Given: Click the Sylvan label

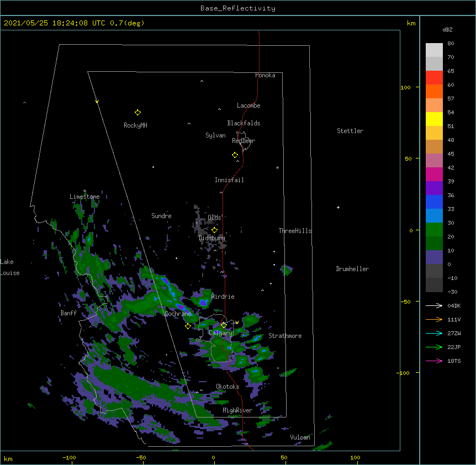Looking at the screenshot, I should click(x=215, y=135).
